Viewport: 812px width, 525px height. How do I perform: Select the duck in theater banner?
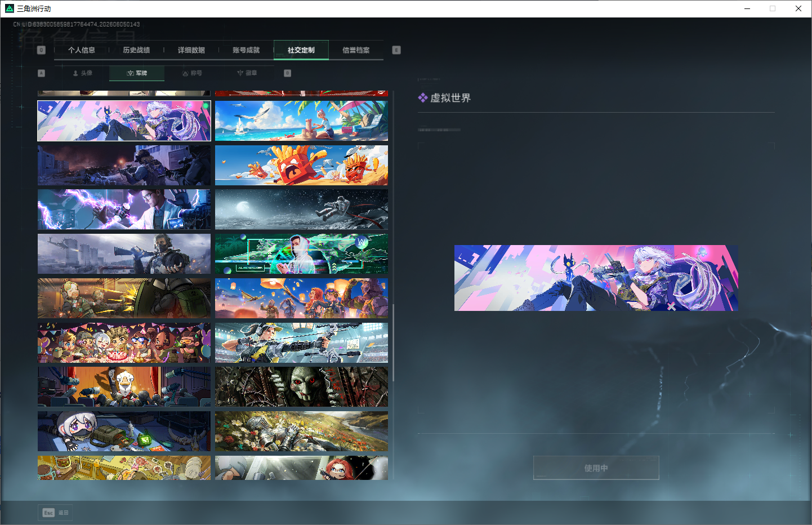tap(124, 387)
